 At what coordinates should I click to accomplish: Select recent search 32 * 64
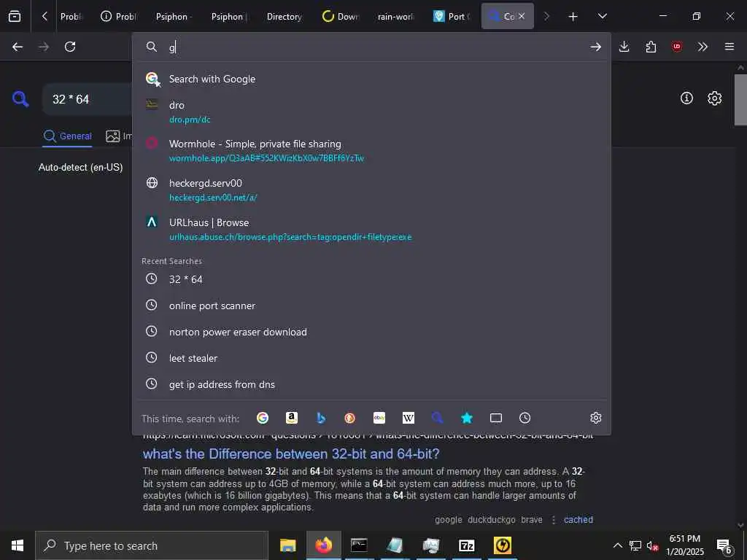[371, 279]
